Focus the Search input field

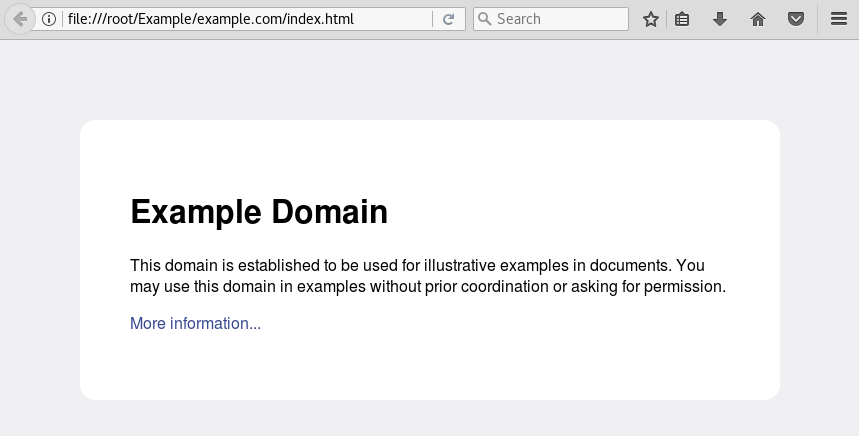551,19
